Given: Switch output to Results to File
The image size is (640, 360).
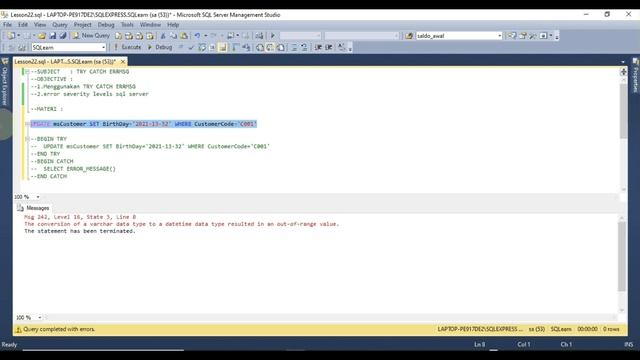Looking at the screenshot, I should (281, 47).
